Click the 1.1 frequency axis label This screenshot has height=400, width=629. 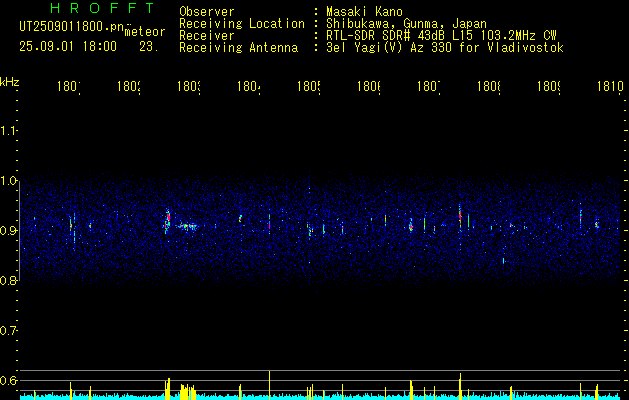pyautogui.click(x=8, y=130)
